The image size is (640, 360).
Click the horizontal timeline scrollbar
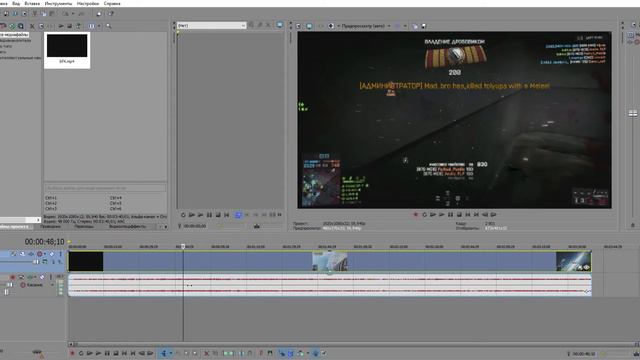click(x=353, y=344)
